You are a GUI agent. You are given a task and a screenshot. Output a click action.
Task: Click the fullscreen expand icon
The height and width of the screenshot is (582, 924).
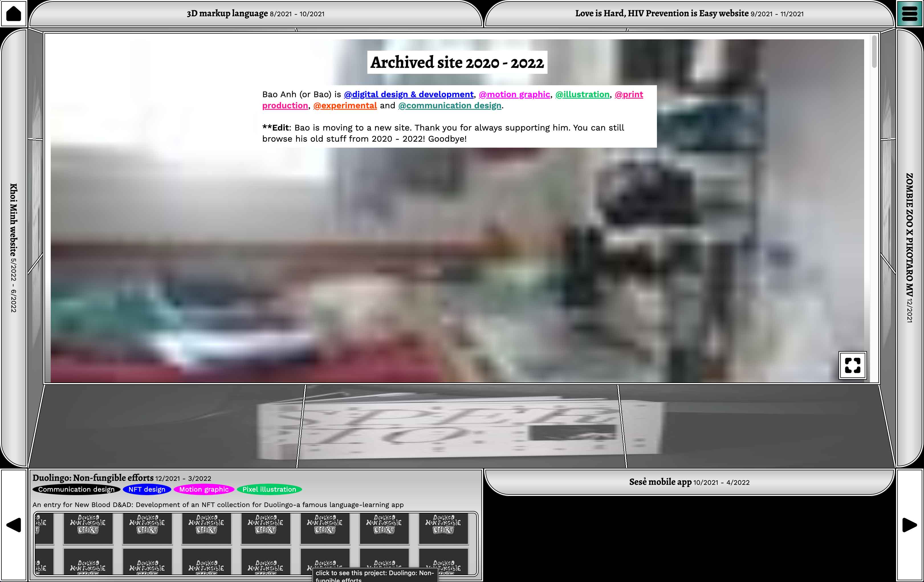tap(852, 365)
